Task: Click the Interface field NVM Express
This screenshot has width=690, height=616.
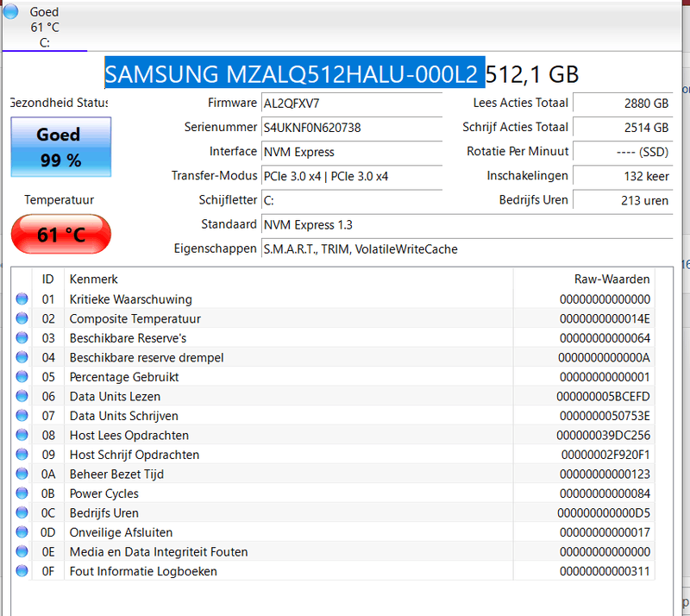Action: pyautogui.click(x=352, y=152)
